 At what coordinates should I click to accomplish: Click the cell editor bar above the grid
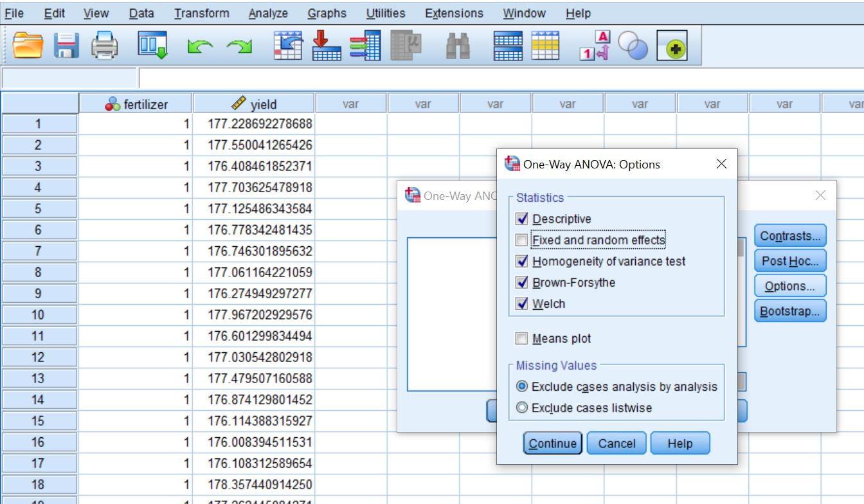[501, 78]
